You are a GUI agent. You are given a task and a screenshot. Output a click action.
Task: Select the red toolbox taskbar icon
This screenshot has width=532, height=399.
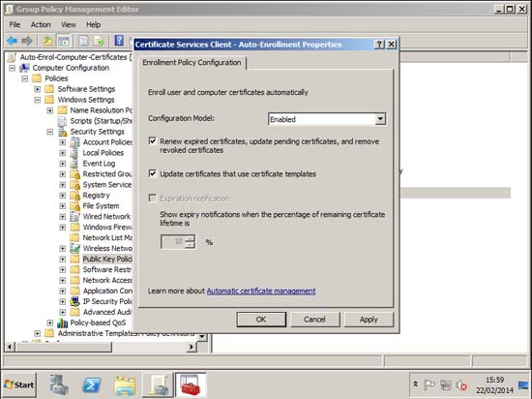pyautogui.click(x=191, y=385)
